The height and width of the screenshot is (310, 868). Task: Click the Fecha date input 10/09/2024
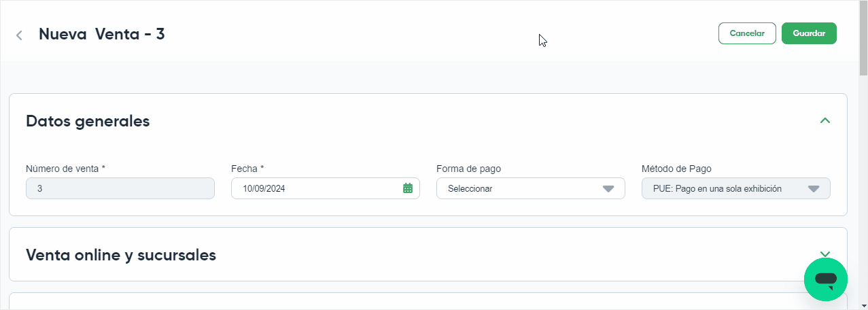point(326,188)
